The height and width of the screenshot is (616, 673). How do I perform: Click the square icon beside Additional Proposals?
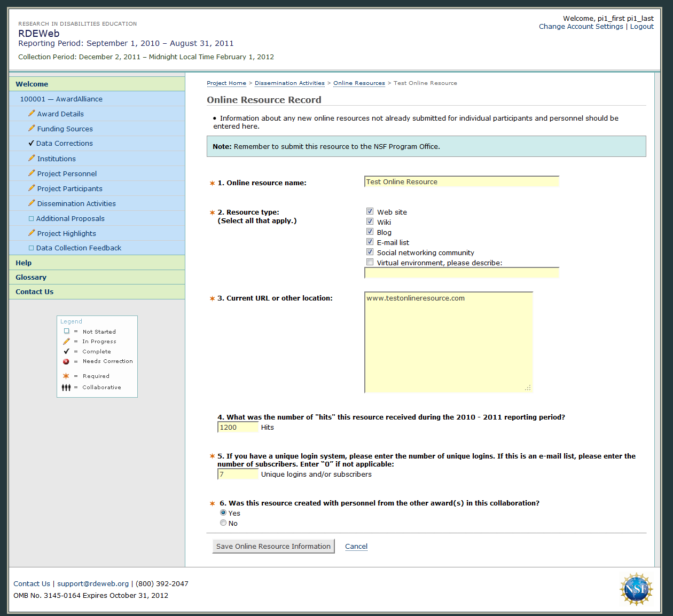(x=31, y=218)
